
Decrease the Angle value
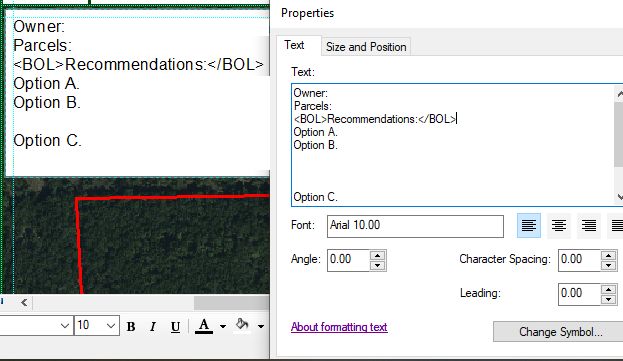(x=377, y=266)
